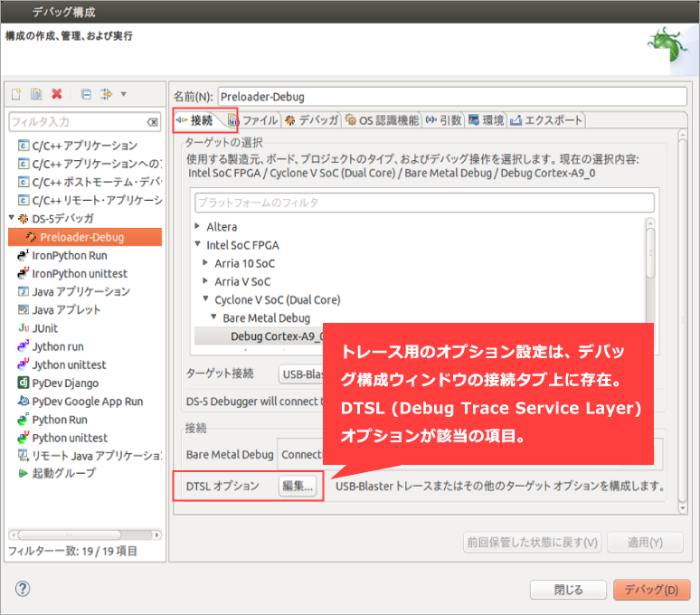
Task: Click the Close button
Action: click(568, 590)
